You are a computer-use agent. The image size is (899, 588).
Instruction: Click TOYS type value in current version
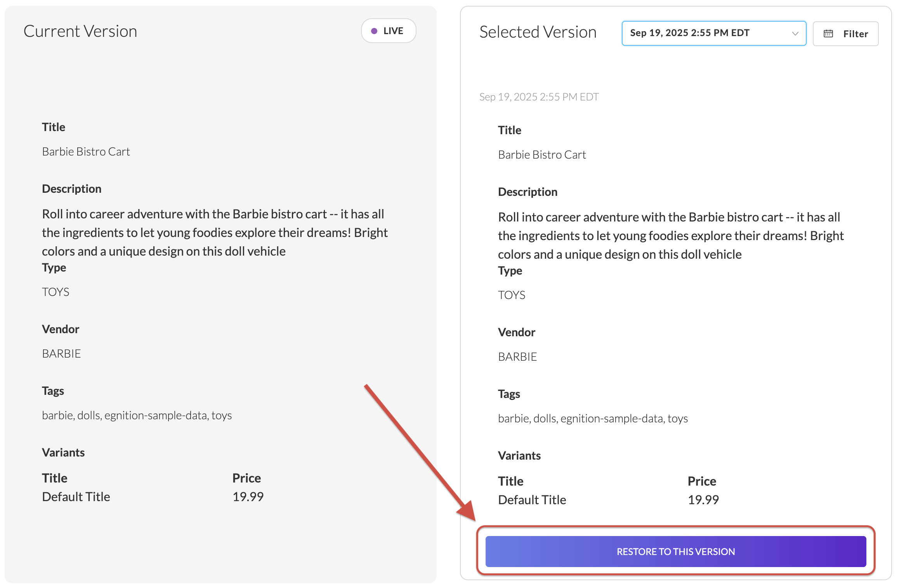[56, 292]
